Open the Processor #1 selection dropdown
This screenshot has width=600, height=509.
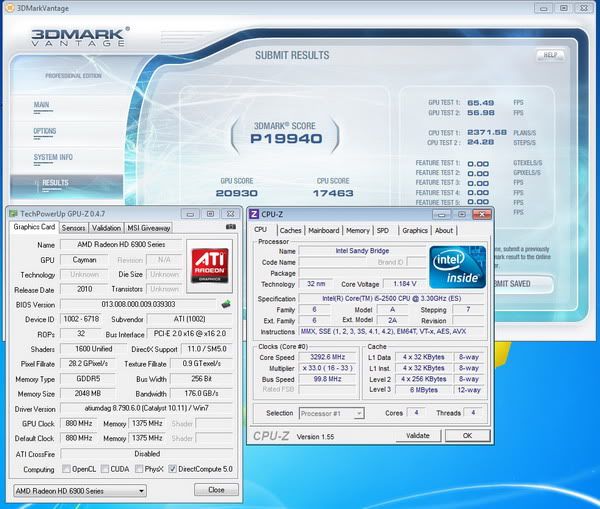[x=331, y=413]
